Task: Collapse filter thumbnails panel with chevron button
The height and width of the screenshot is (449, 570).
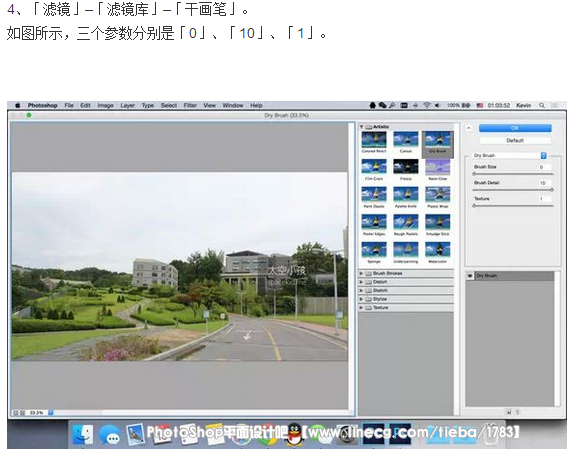Action: coord(469,128)
